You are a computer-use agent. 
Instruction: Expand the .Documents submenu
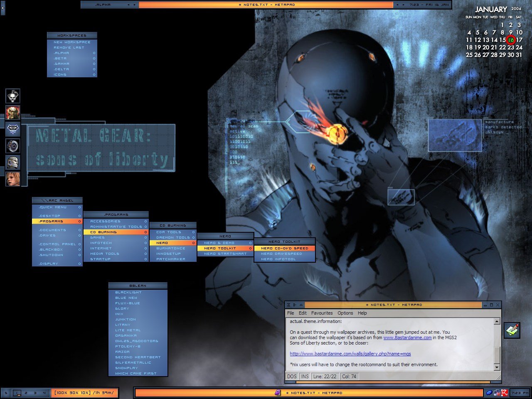pyautogui.click(x=57, y=230)
